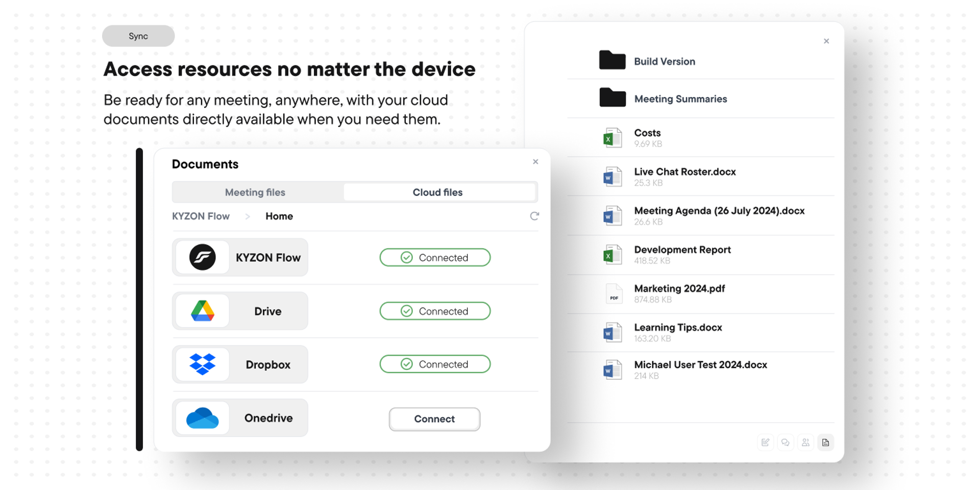Close the Documents dialog
The image size is (980, 490).
click(535, 162)
